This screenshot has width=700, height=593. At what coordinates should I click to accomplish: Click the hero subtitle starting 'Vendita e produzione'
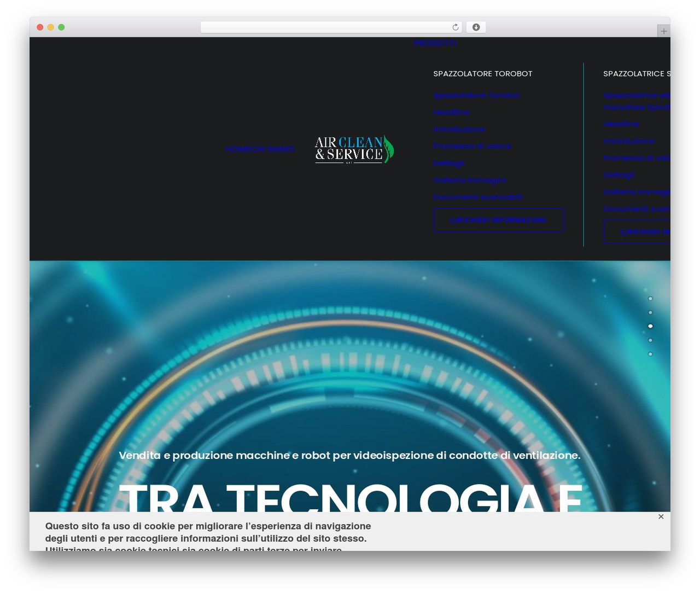(349, 455)
